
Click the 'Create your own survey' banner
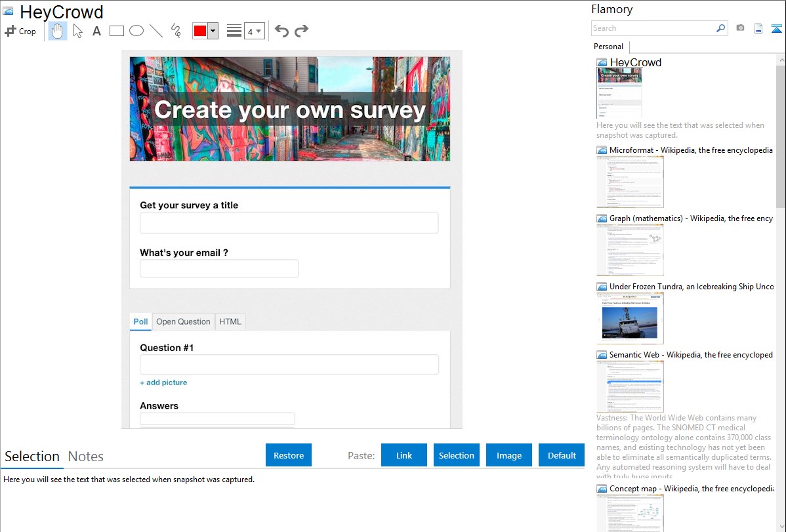click(290, 109)
